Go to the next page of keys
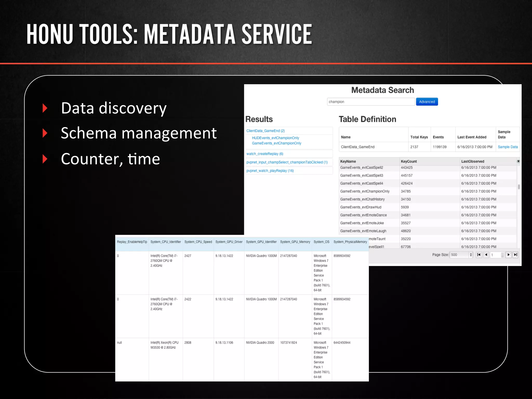This screenshot has height=399, width=532. coord(509,255)
